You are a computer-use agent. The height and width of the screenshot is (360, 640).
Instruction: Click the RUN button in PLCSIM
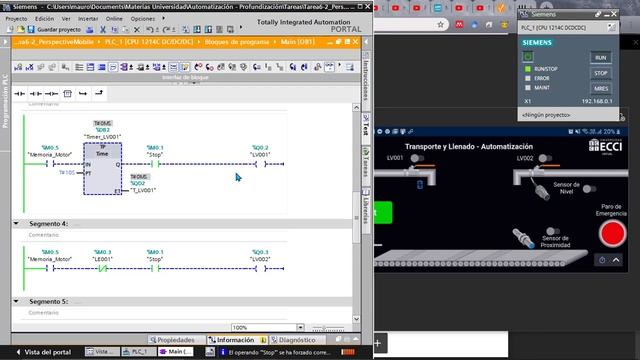(600, 58)
